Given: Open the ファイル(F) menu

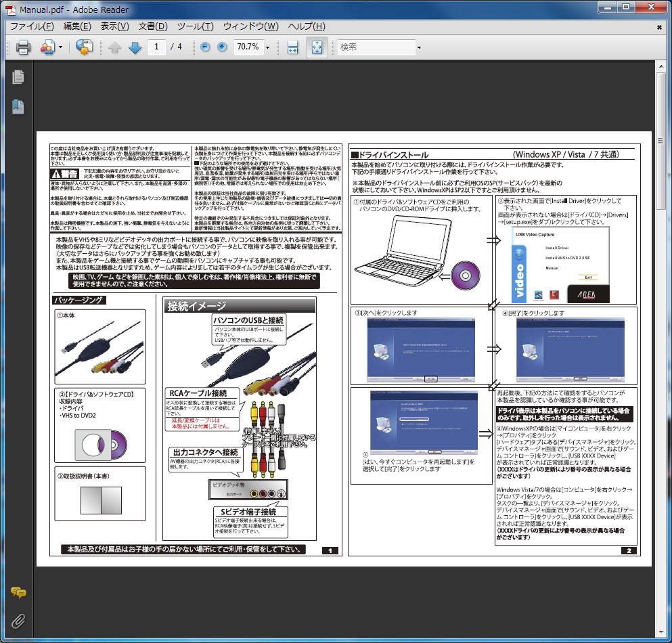Looking at the screenshot, I should point(32,26).
